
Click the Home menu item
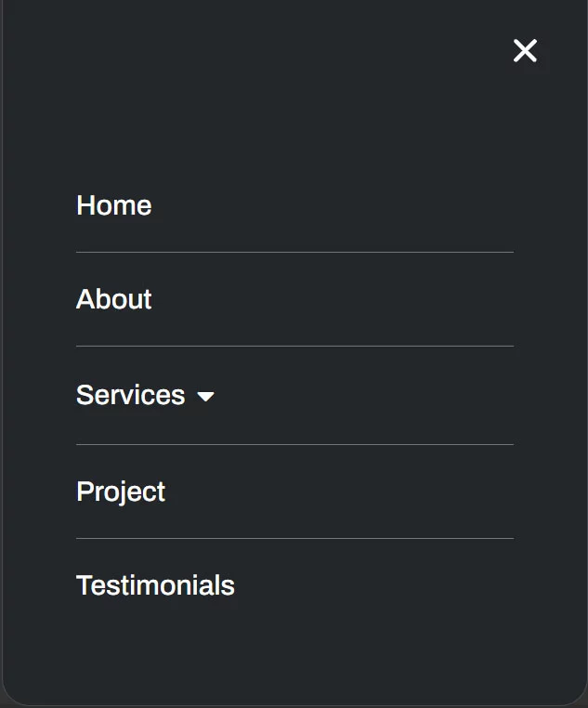click(114, 205)
